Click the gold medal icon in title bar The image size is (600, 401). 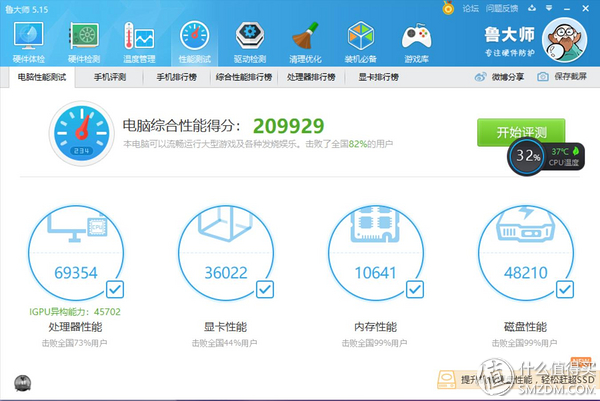click(x=448, y=8)
